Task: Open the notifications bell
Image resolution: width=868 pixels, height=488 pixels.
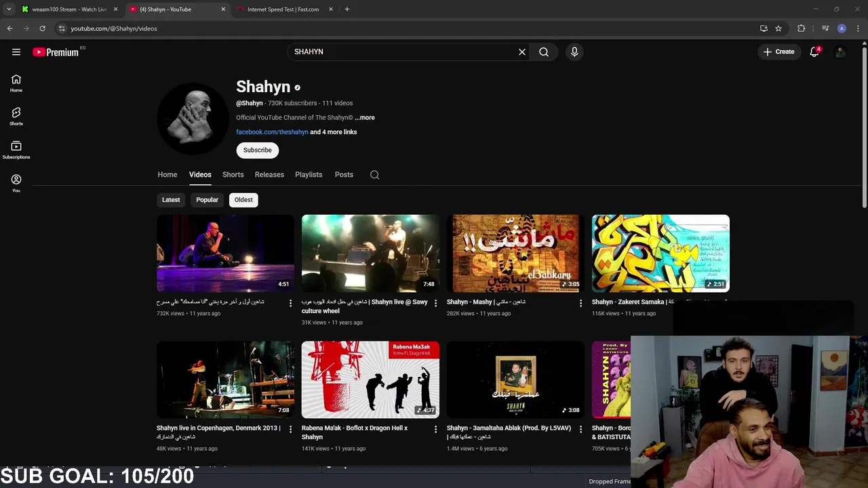Action: click(x=814, y=52)
